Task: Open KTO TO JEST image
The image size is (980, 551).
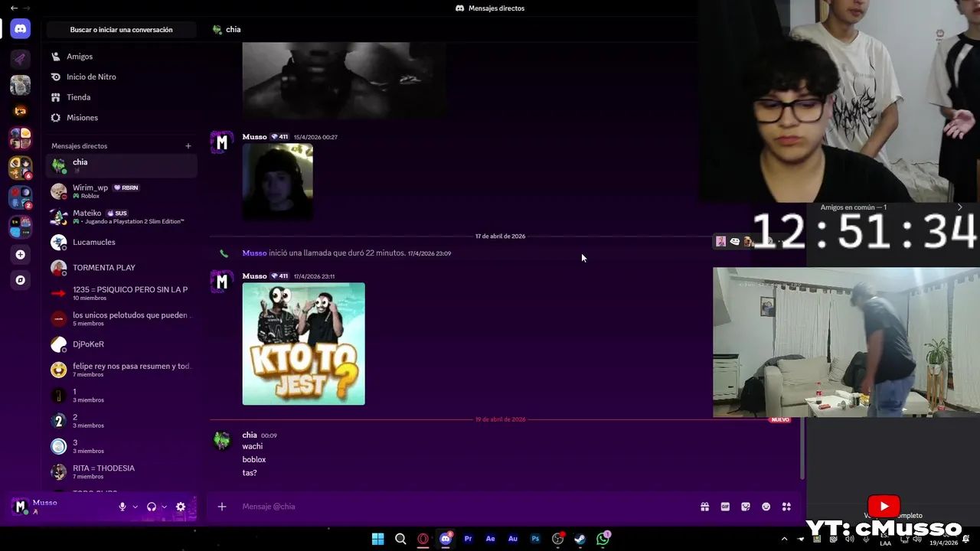Action: tap(304, 344)
